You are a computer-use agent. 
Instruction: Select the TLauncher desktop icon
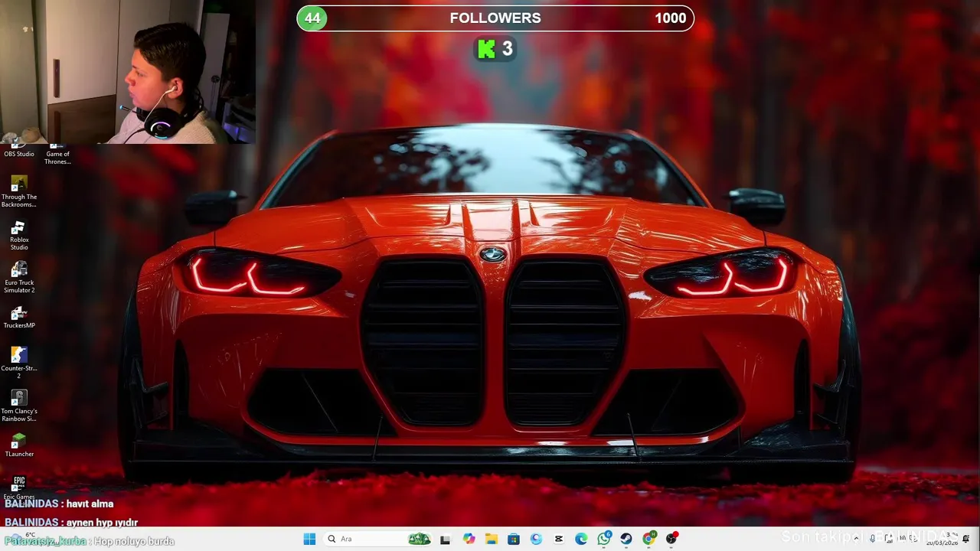pyautogui.click(x=19, y=445)
